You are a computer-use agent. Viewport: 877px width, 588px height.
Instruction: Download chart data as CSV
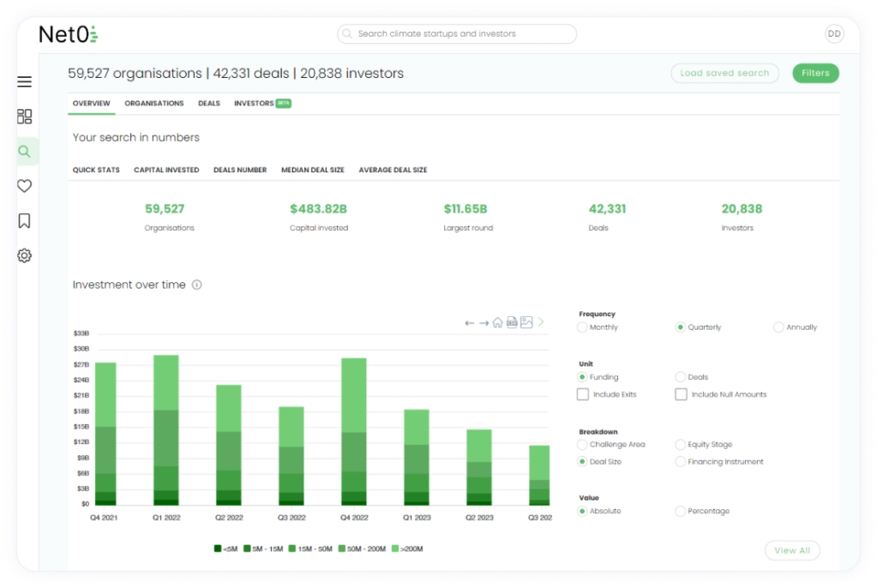[512, 323]
